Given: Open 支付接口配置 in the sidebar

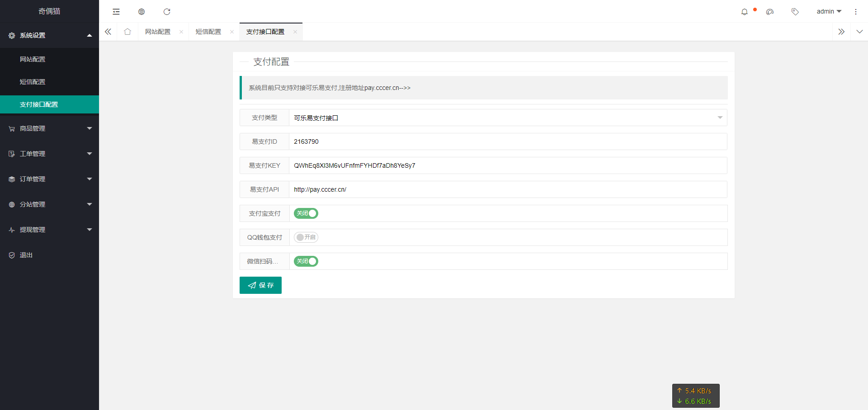Looking at the screenshot, I should coord(49,104).
